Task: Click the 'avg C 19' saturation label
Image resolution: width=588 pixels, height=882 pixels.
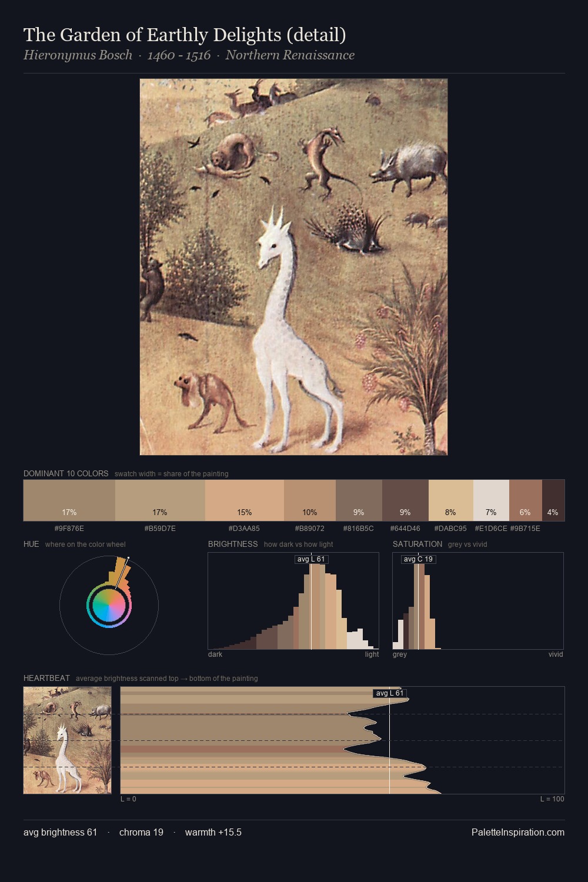Action: click(418, 559)
